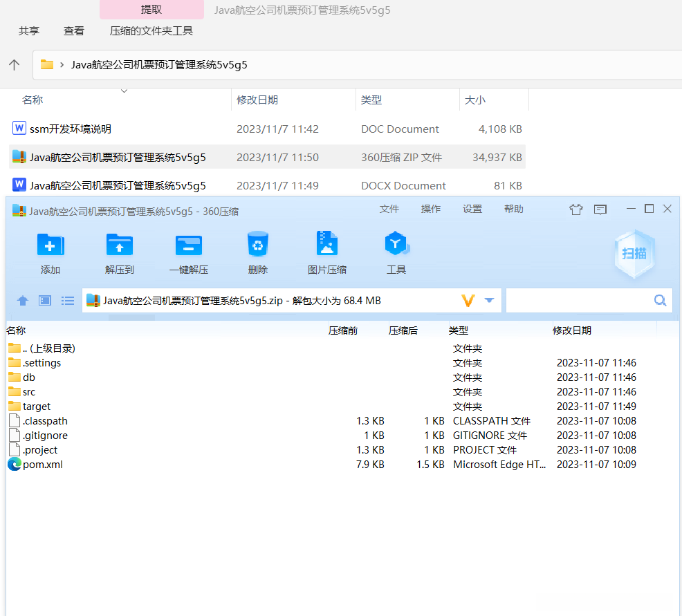682x616 pixels.
Task: Click the 4,108 KB size cell
Action: [500, 129]
